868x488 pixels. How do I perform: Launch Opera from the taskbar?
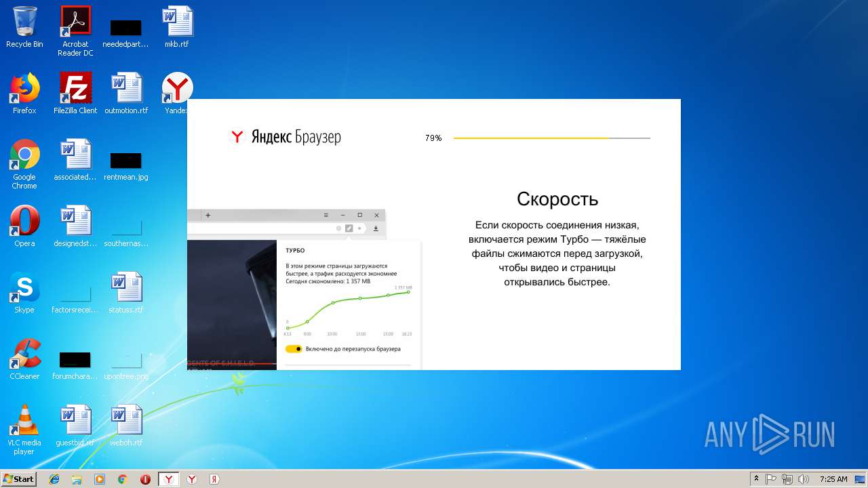coord(146,479)
